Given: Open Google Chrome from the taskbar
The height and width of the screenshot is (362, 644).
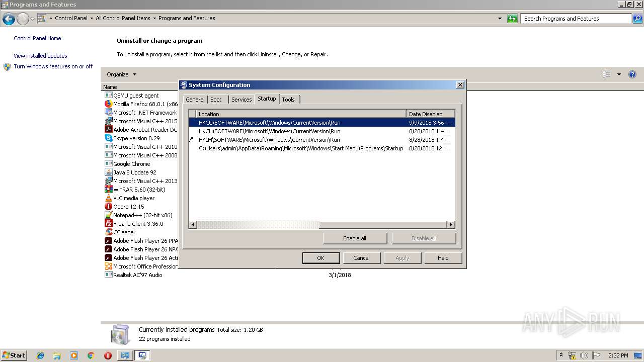Looking at the screenshot, I should tap(91, 355).
